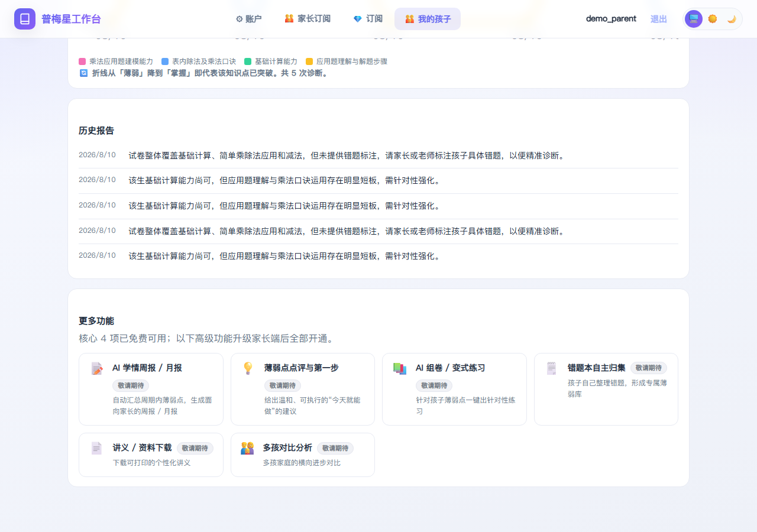The width and height of the screenshot is (757, 532).
Task: Click the 普梅星工作台 purple book logo icon
Action: [25, 19]
